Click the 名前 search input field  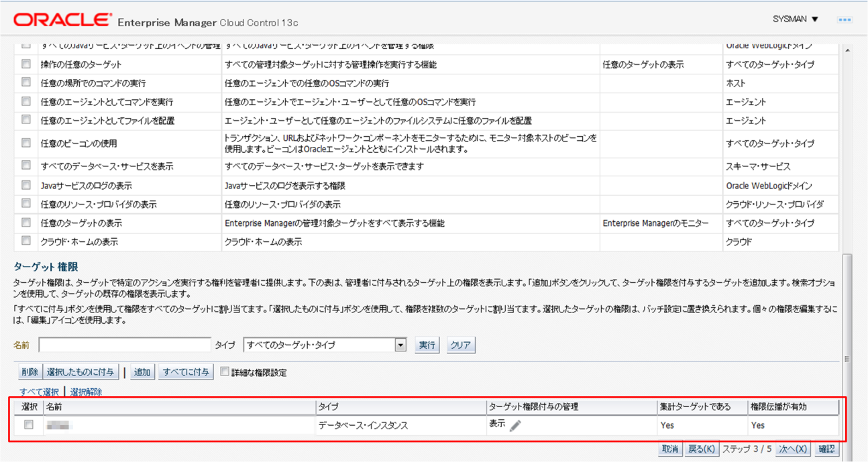point(125,345)
